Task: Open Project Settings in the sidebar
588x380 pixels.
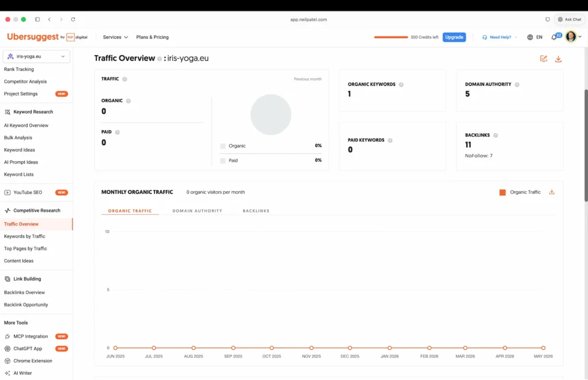Action: [21, 94]
